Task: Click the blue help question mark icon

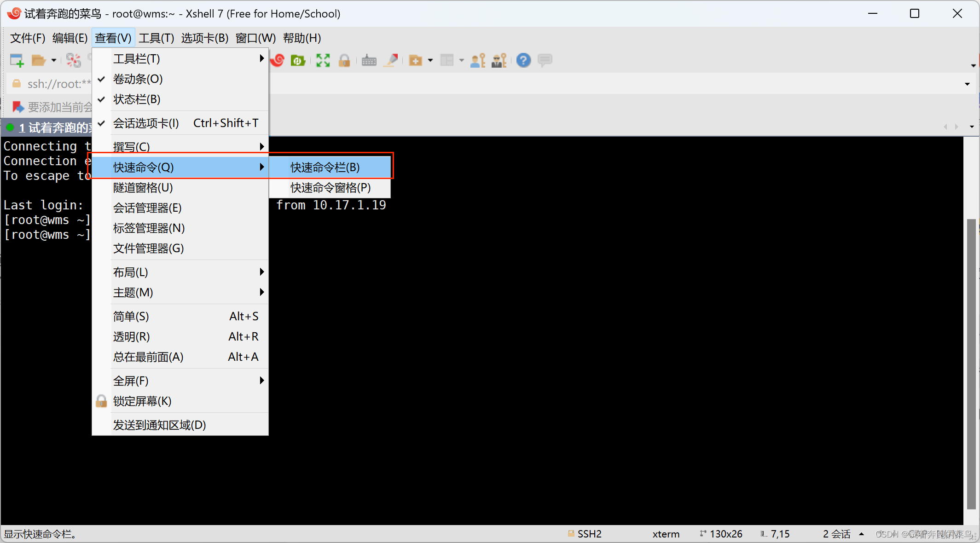Action: pos(523,60)
